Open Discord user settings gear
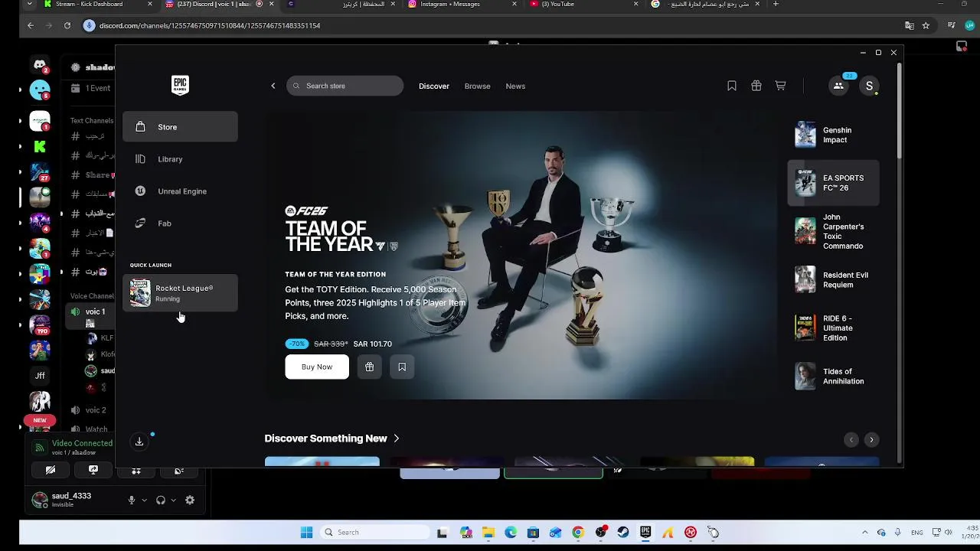Screen dimensions: 980x551 (190, 500)
